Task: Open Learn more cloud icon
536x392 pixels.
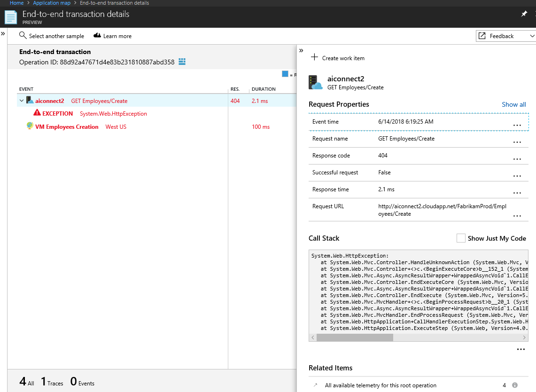Action: tap(97, 36)
